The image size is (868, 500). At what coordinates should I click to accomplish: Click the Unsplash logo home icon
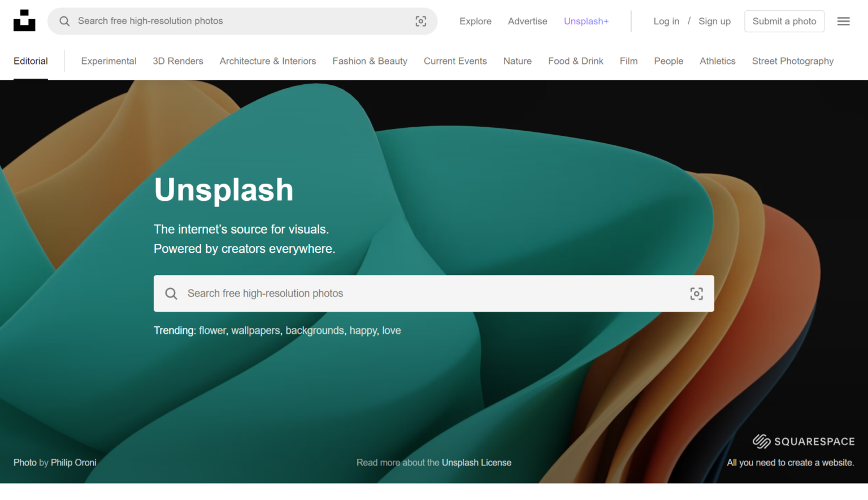pyautogui.click(x=24, y=21)
